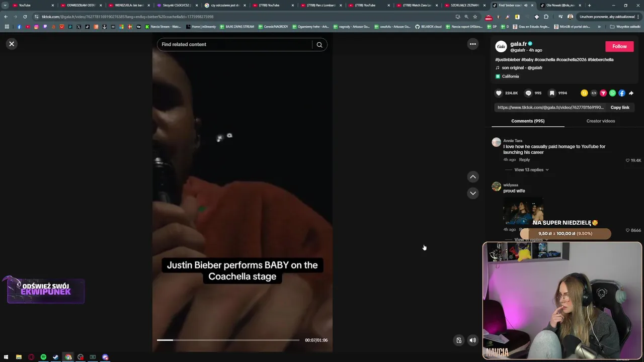This screenshot has height=362, width=644.
Task: Share the video via Facebook icon
Action: tap(622, 93)
